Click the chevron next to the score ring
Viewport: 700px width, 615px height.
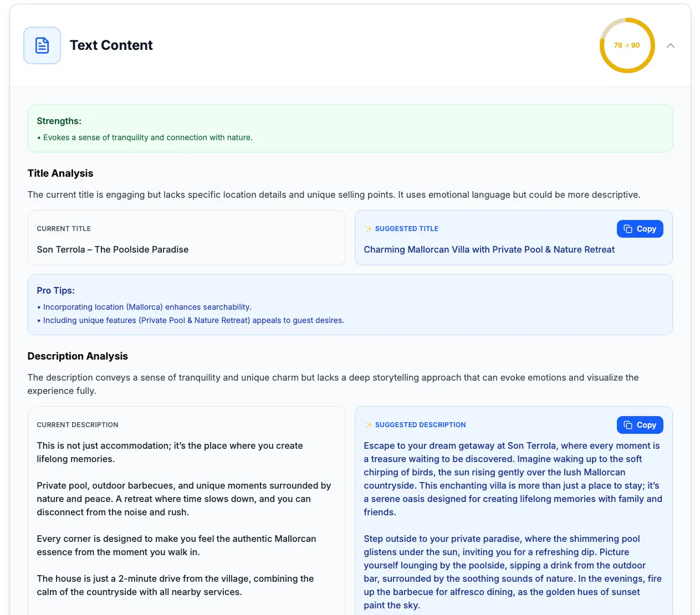(671, 45)
